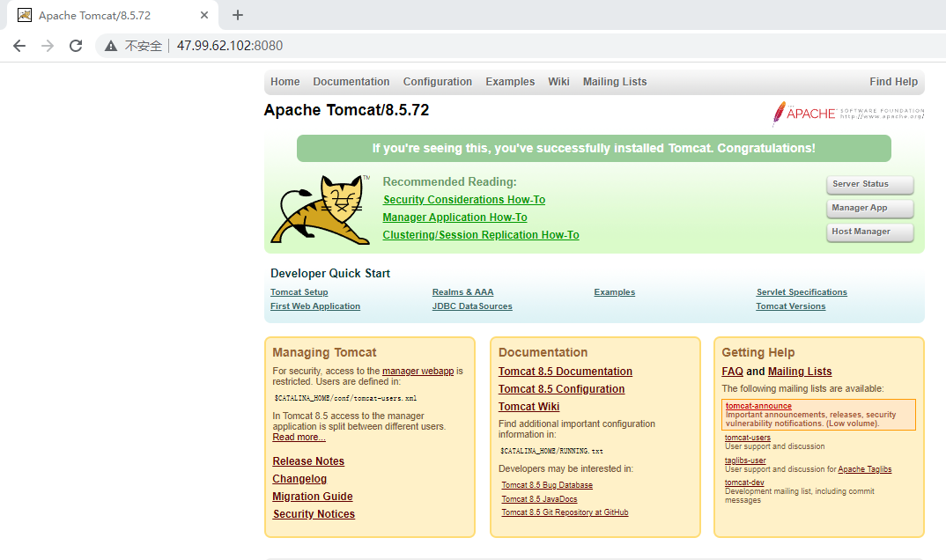Viewport: 946px width, 560px height.
Task: Open the tomcat-users mailing list link
Action: pos(748,438)
